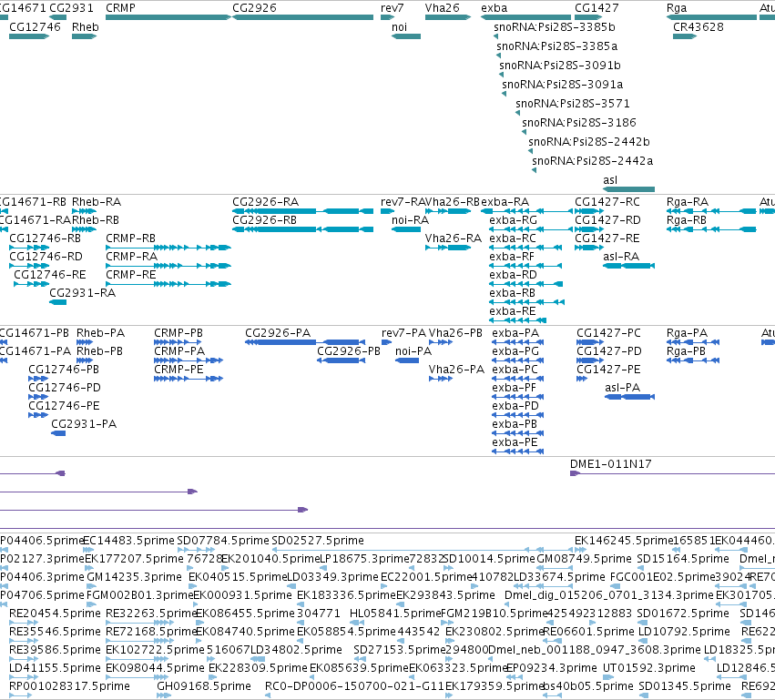Image resolution: width=775 pixels, height=700 pixels.
Task: Open the asl-RA transcript glyph
Action: click(x=628, y=266)
